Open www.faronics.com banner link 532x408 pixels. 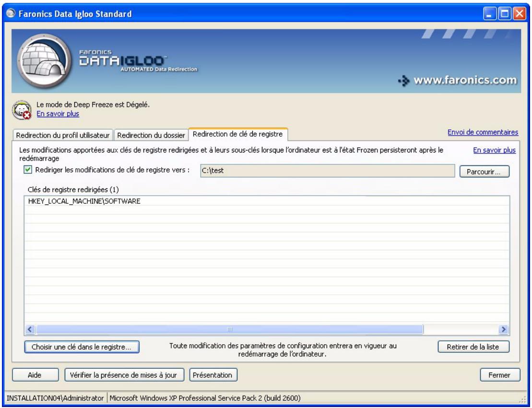(458, 81)
